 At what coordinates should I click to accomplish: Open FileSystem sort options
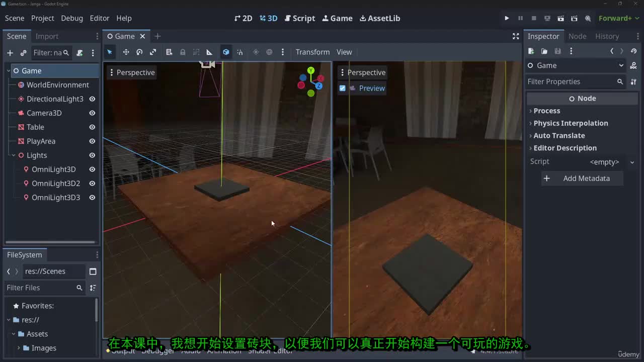pos(93,288)
